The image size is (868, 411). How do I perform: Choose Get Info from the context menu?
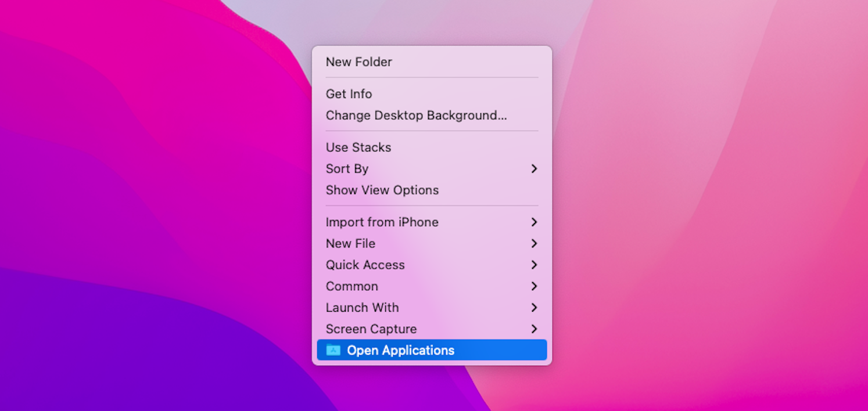tap(349, 93)
